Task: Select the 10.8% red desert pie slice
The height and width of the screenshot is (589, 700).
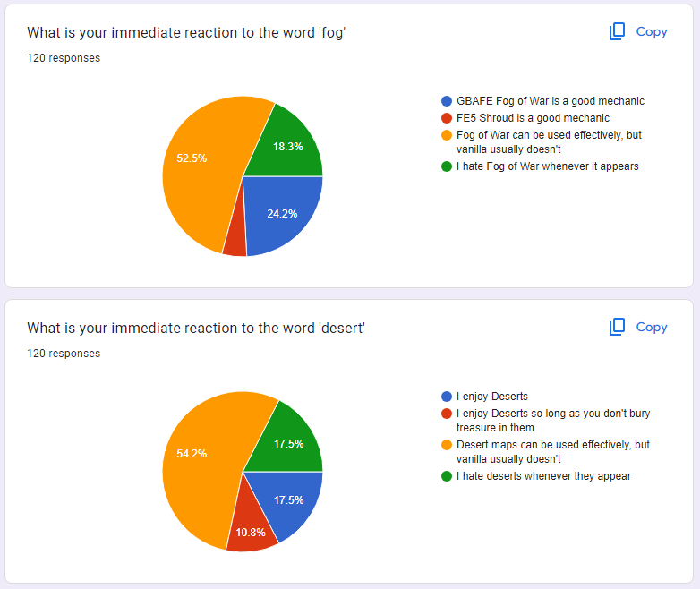Action: pyautogui.click(x=251, y=527)
